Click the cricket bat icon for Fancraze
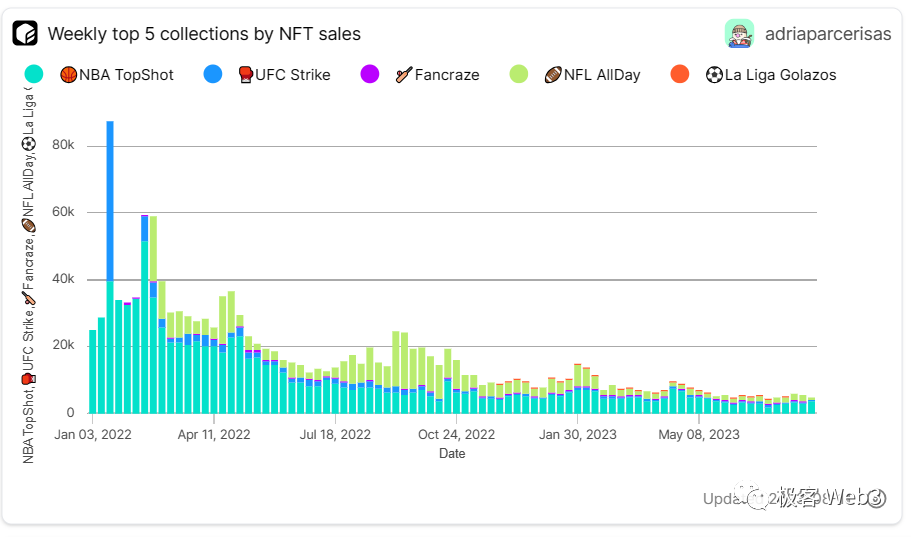Image resolution: width=911 pixels, height=537 pixels. [x=404, y=75]
